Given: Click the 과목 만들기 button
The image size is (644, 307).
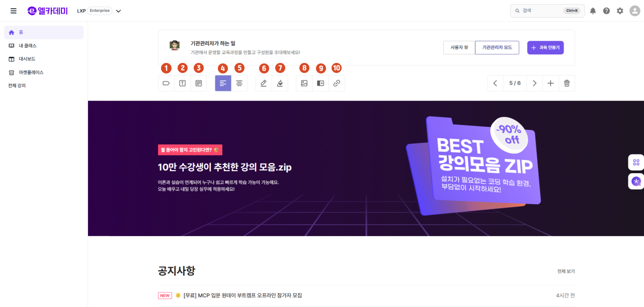Looking at the screenshot, I should [545, 48].
